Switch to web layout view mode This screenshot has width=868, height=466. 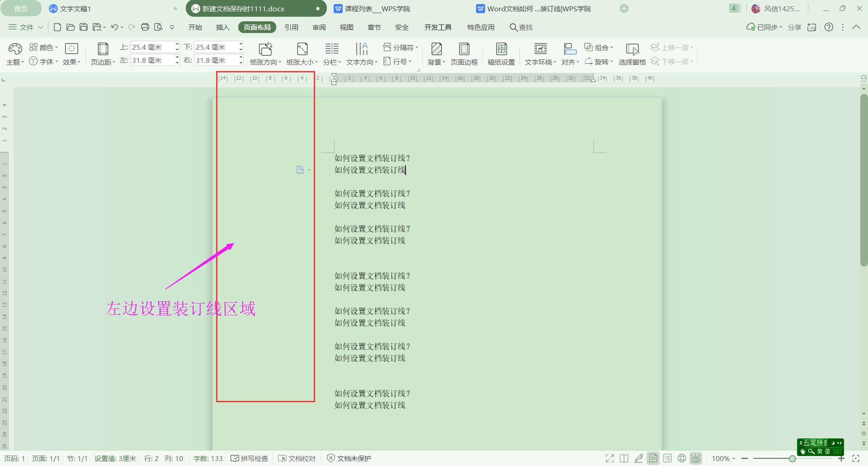[x=681, y=458]
